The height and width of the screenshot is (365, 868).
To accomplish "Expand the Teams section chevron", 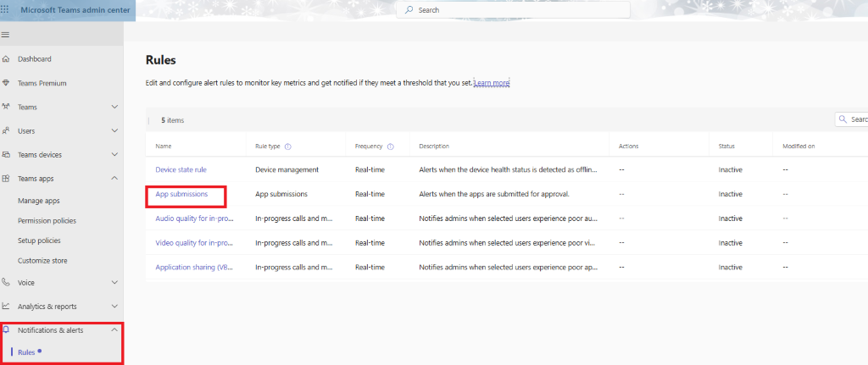I will click(x=114, y=107).
